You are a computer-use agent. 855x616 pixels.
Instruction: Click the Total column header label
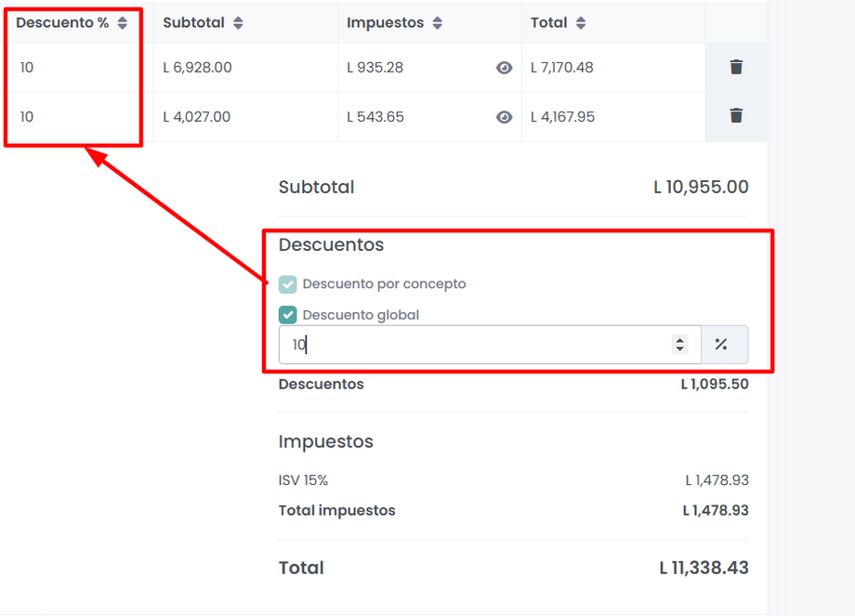pyautogui.click(x=548, y=22)
